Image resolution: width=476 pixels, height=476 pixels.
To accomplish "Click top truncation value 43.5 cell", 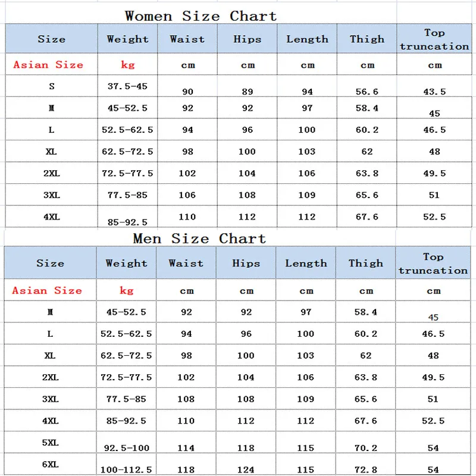I will (434, 91).
